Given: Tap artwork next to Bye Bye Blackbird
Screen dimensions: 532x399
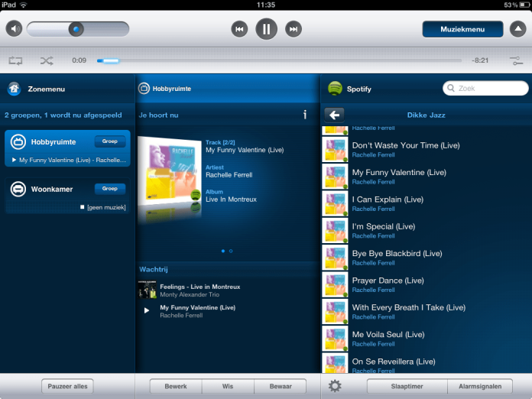Looking at the screenshot, I should [335, 258].
